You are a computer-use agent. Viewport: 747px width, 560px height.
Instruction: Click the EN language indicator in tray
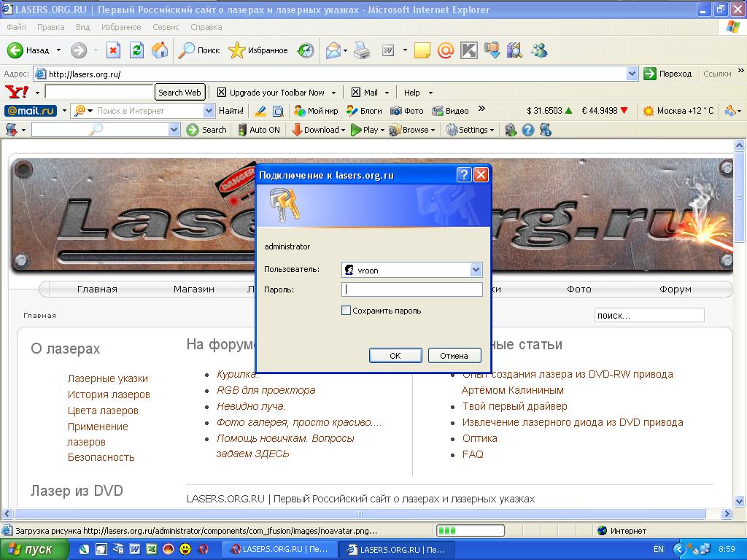[659, 550]
